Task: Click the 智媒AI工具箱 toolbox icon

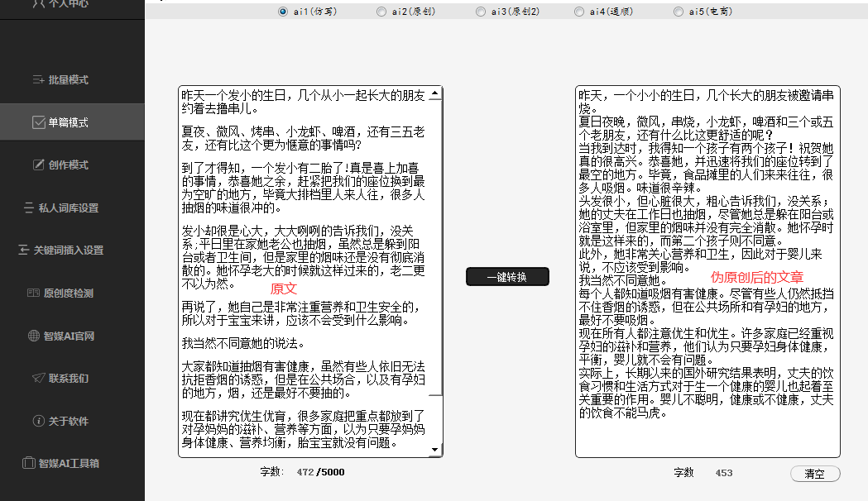Action: pos(29,463)
